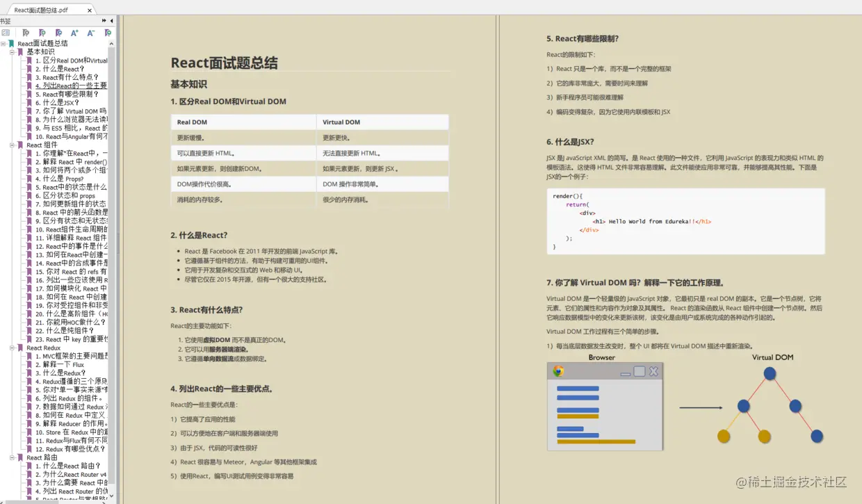Click heading 6. 什么是JSX?
This screenshot has height=504, width=862.
pos(570,142)
